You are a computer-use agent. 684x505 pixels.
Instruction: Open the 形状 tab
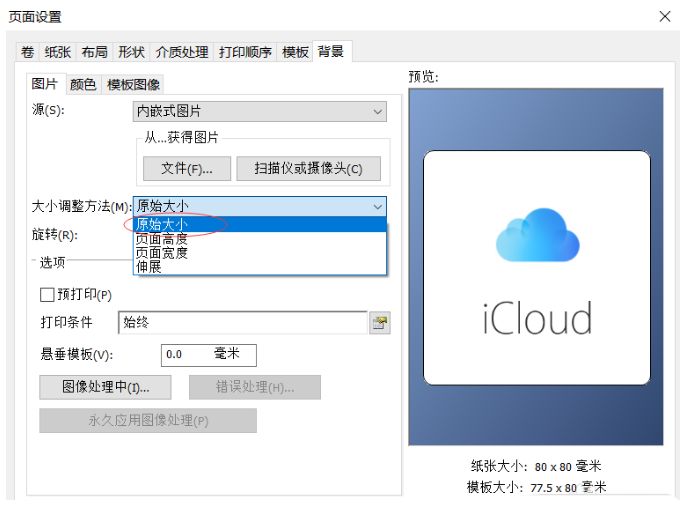click(x=131, y=52)
